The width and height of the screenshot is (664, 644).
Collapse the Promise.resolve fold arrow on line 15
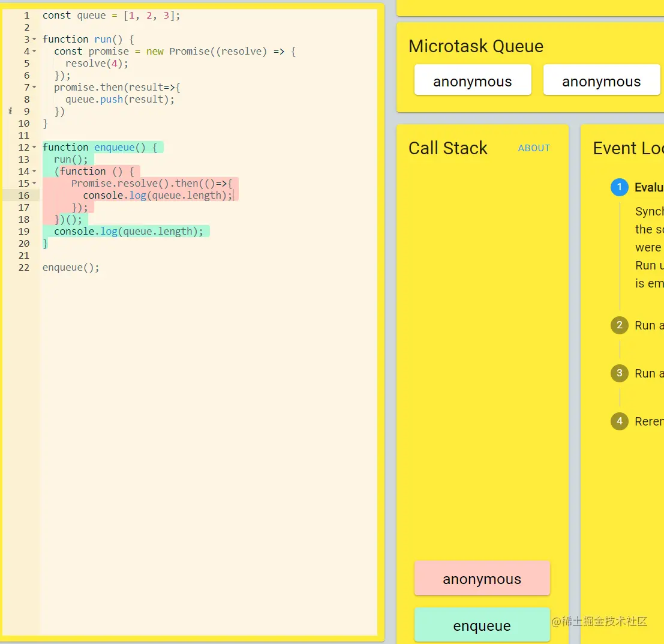click(x=34, y=184)
